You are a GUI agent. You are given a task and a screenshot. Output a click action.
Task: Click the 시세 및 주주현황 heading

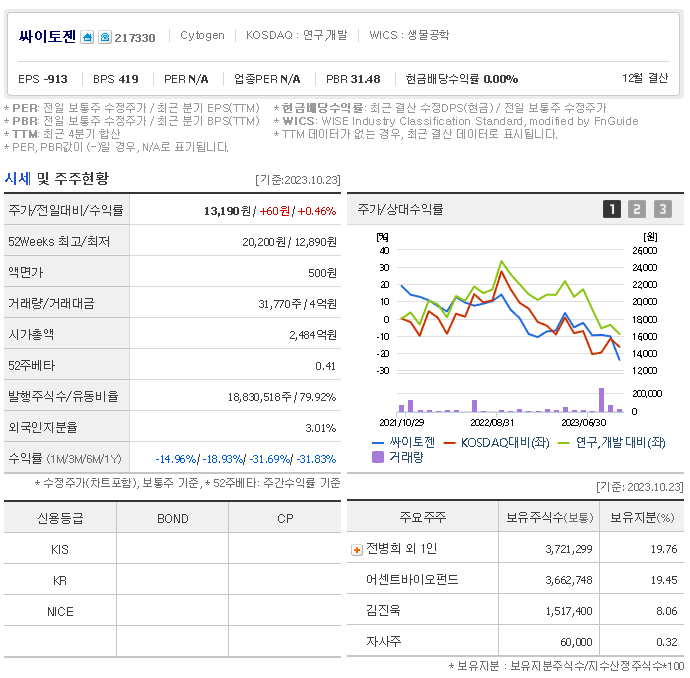56,179
